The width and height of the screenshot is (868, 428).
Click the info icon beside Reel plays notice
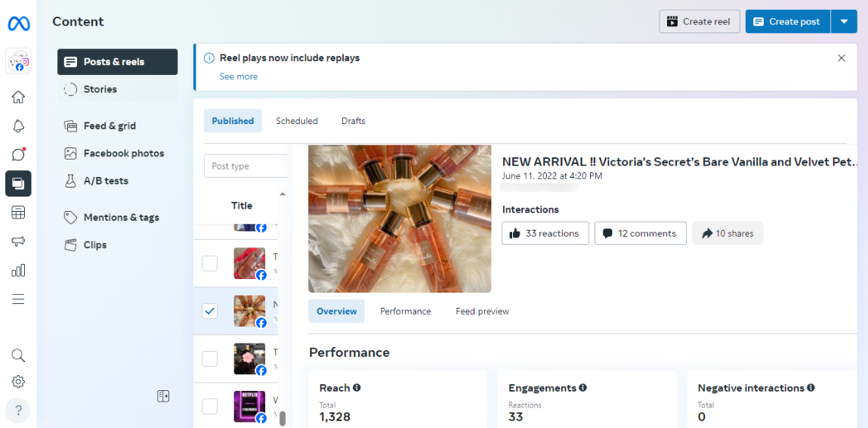click(209, 57)
